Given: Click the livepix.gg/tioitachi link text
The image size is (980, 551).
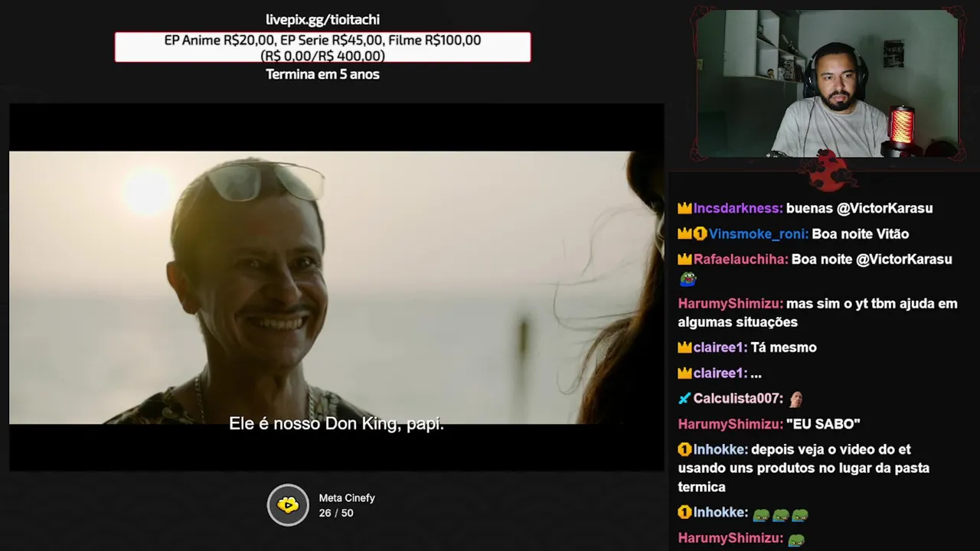Looking at the screenshot, I should [322, 20].
